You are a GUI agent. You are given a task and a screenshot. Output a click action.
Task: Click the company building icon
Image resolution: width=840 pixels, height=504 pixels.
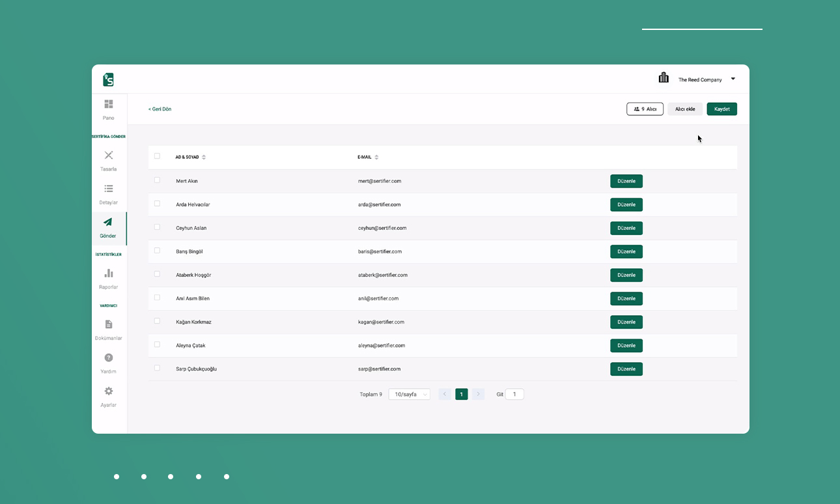(x=664, y=77)
